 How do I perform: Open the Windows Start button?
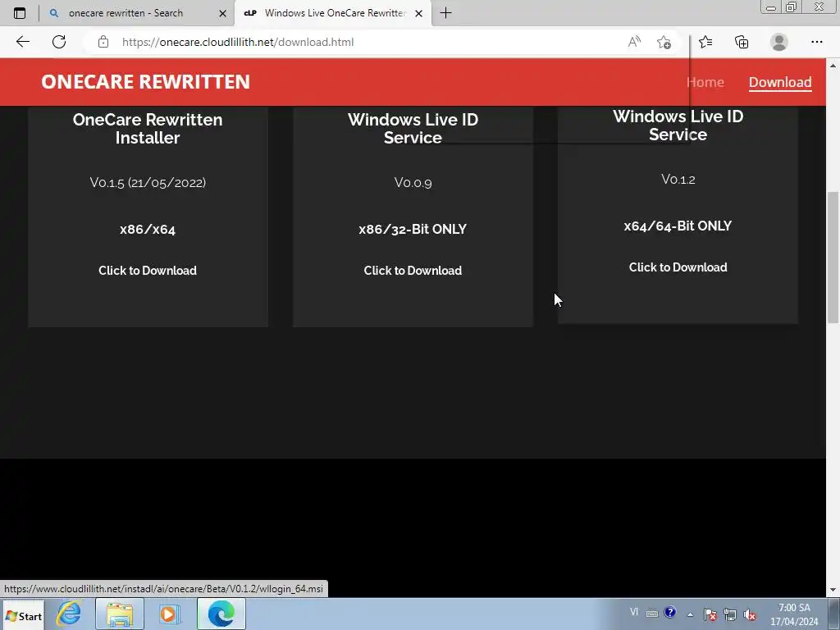pos(24,616)
